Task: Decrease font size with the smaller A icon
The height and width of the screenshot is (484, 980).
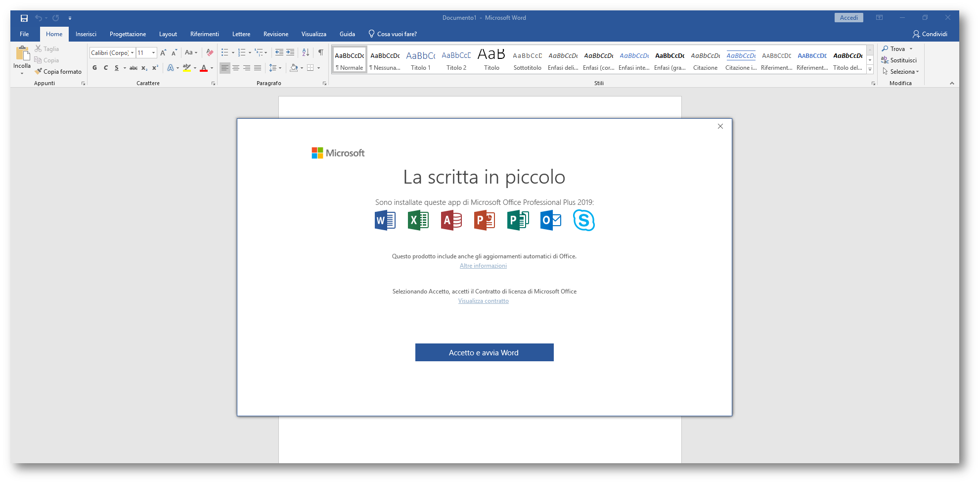Action: point(174,52)
